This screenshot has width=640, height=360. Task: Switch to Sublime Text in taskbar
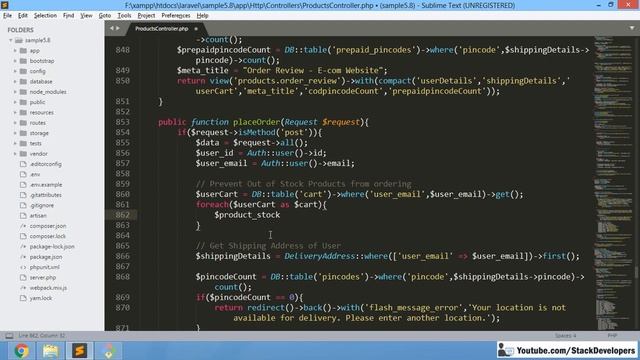[80, 351]
